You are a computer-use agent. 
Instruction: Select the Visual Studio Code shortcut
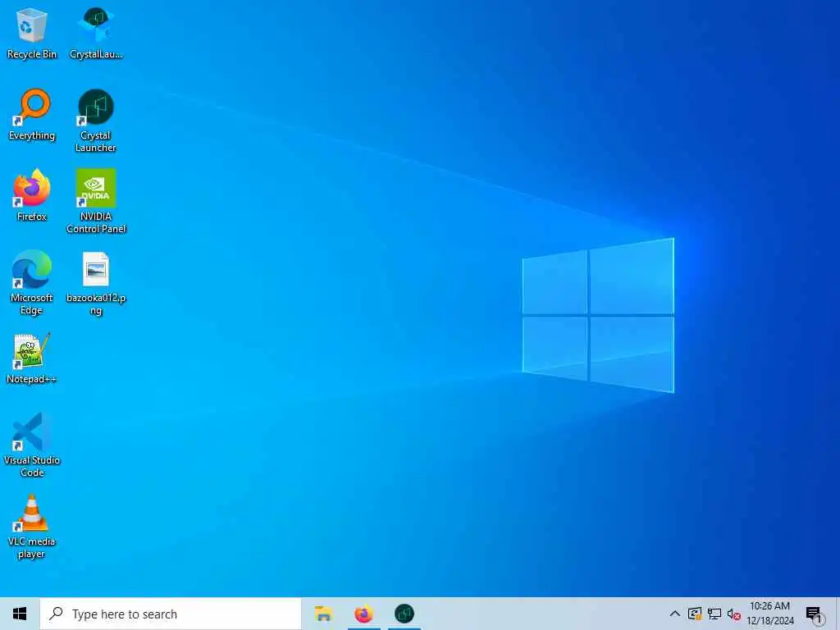coord(32,445)
